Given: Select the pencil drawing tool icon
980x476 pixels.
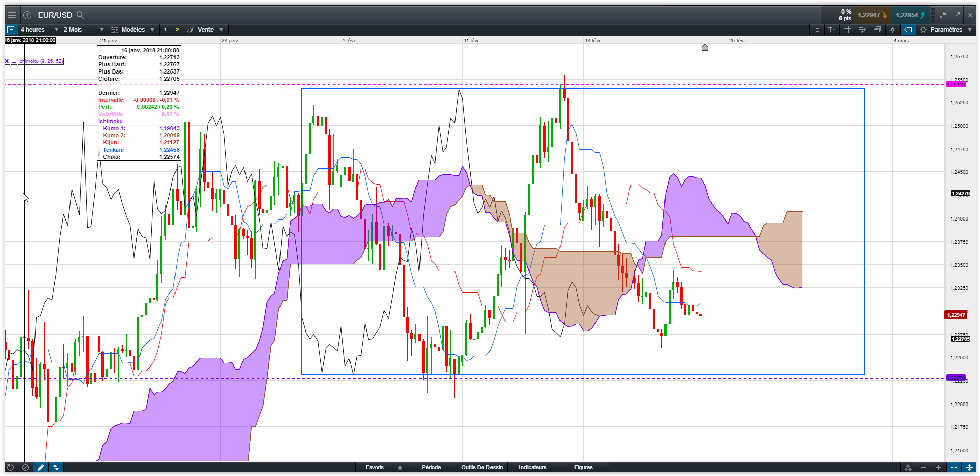Looking at the screenshot, I should point(41,467).
